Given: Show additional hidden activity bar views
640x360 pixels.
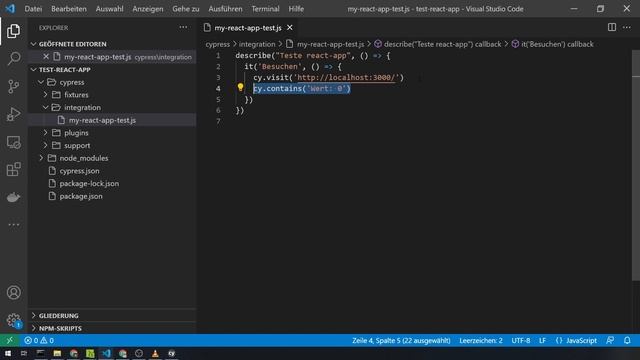Looking at the screenshot, I should (x=13, y=224).
